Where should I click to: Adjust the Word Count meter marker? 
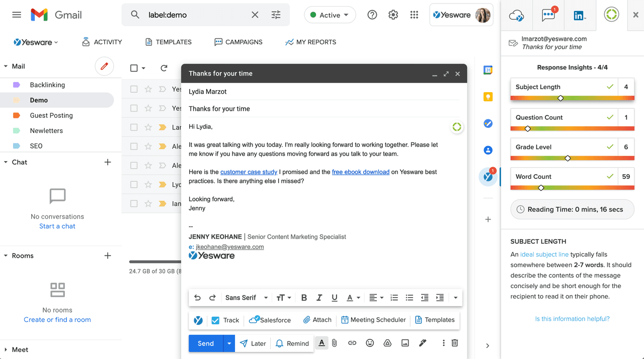coord(540,187)
